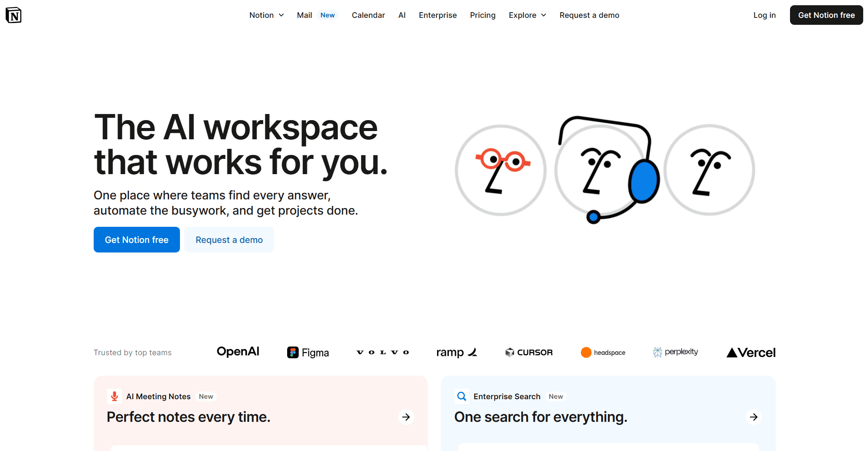Click the New badge beside Mail
This screenshot has width=868, height=451.
pos(328,15)
